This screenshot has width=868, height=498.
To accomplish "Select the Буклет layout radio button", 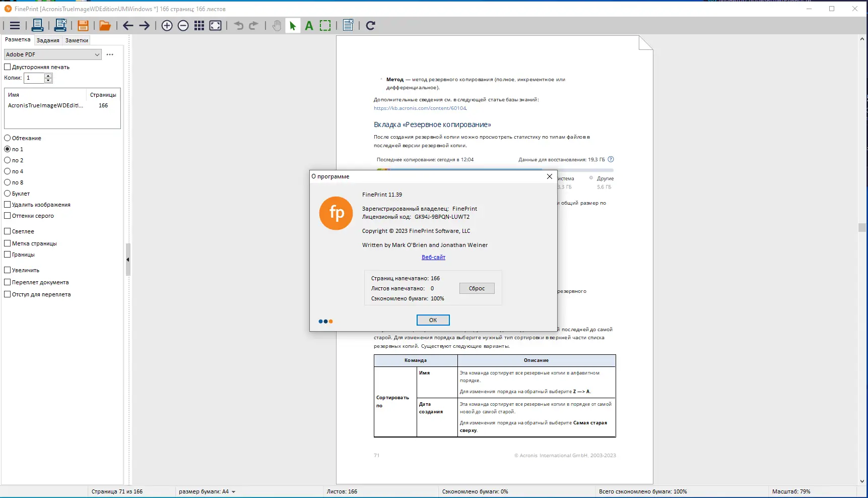I will click(x=8, y=194).
